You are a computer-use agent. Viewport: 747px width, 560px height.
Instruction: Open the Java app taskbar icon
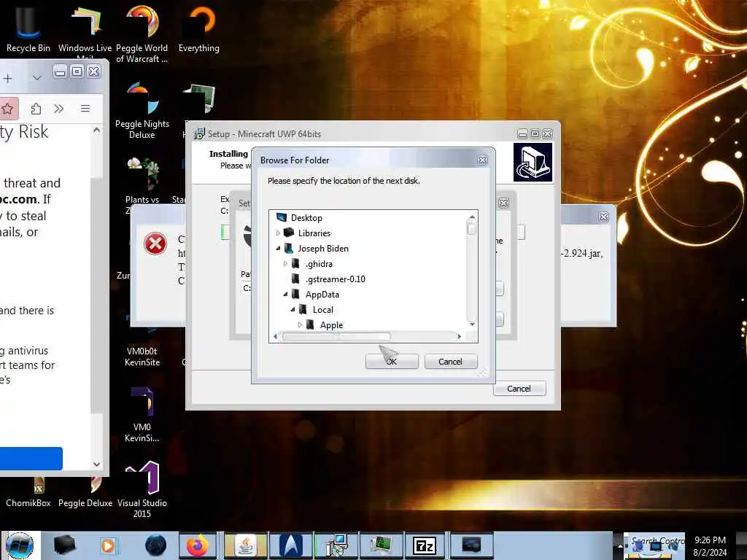[x=245, y=545]
